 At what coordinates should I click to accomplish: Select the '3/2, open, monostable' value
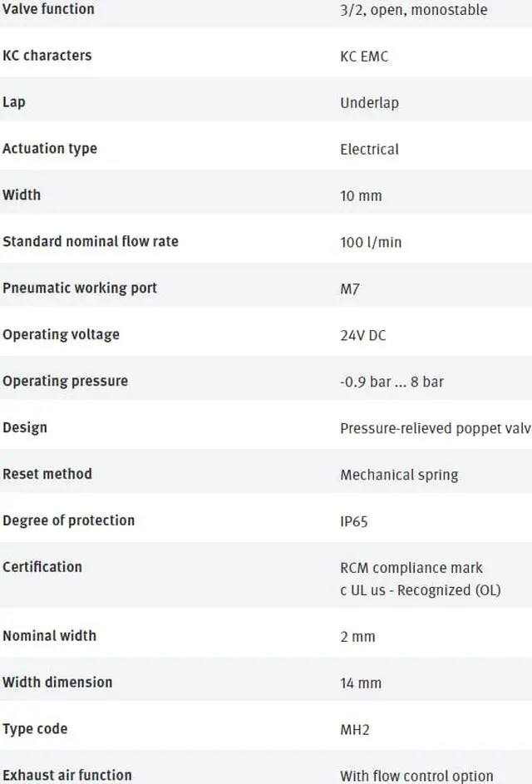pos(413,10)
